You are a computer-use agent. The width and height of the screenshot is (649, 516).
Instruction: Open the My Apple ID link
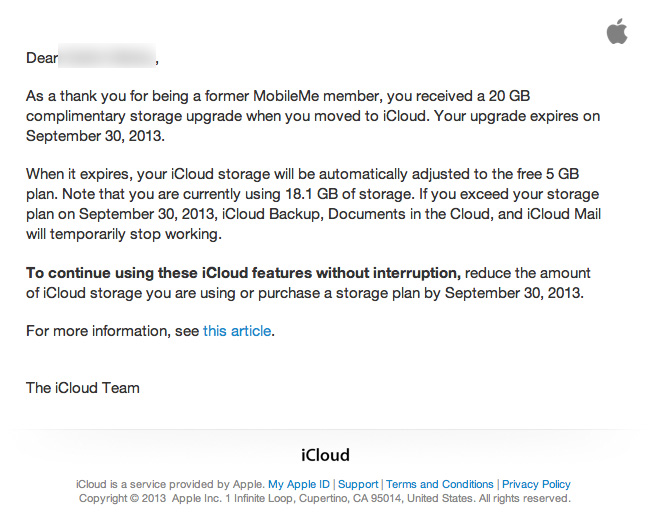tap(299, 484)
